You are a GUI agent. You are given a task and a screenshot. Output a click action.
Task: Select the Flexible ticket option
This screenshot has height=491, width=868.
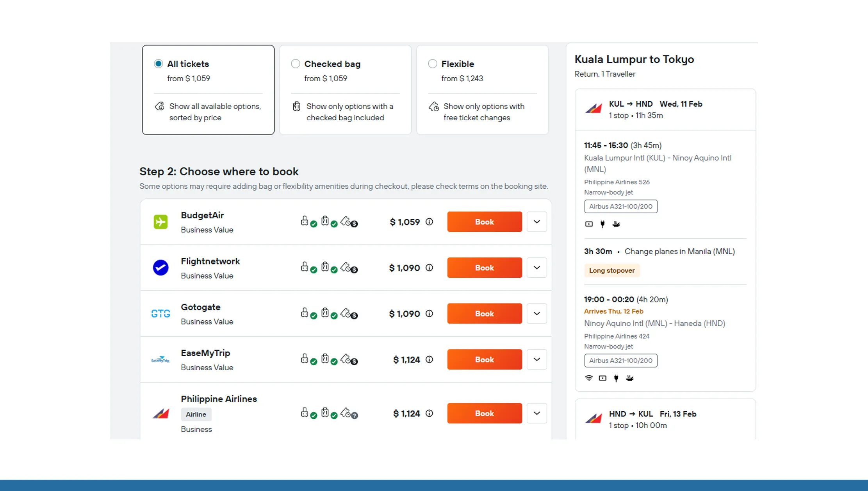(x=432, y=63)
